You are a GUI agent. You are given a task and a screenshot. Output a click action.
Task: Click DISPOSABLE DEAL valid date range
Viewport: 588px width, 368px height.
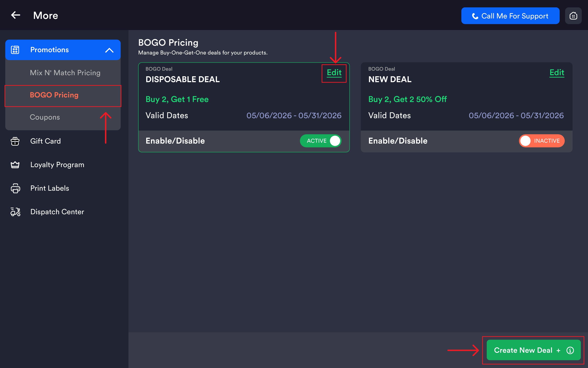[294, 115]
